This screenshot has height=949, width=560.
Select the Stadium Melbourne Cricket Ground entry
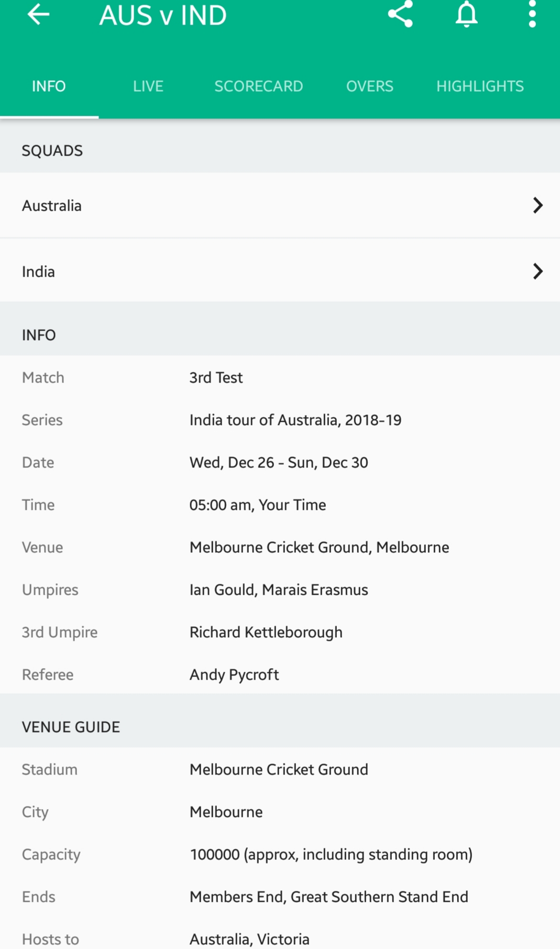(x=279, y=770)
